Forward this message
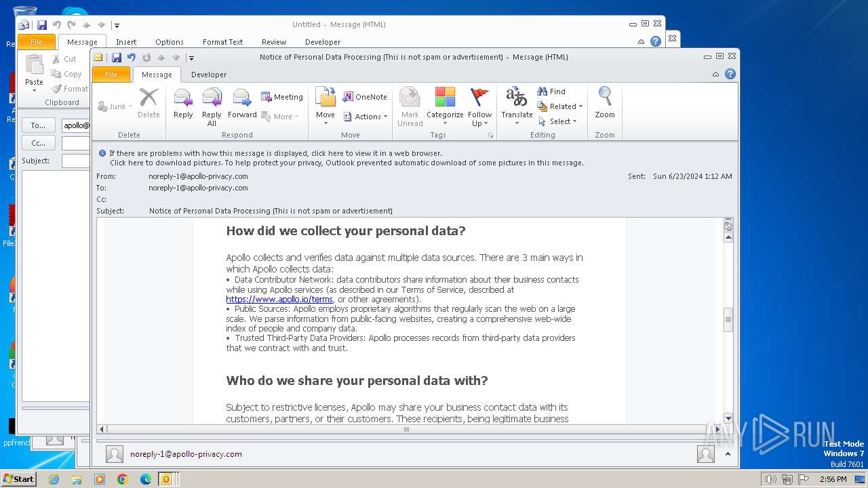Image resolution: width=868 pixels, height=488 pixels. point(242,104)
